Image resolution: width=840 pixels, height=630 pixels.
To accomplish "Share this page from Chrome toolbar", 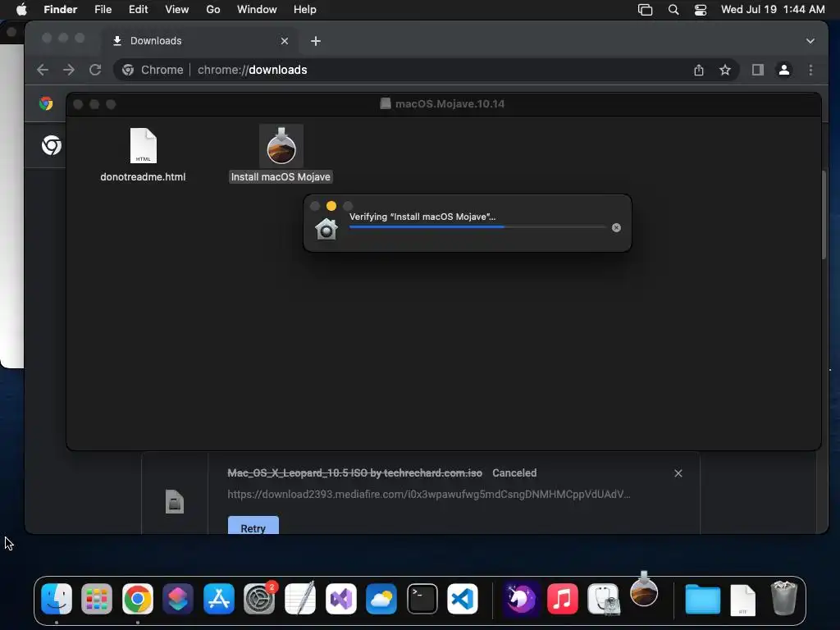I will click(699, 70).
